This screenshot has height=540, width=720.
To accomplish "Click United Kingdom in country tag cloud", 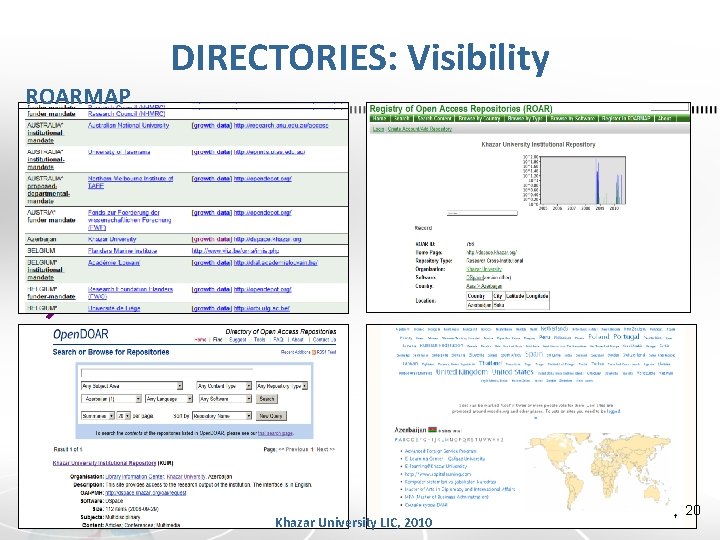I will [461, 372].
